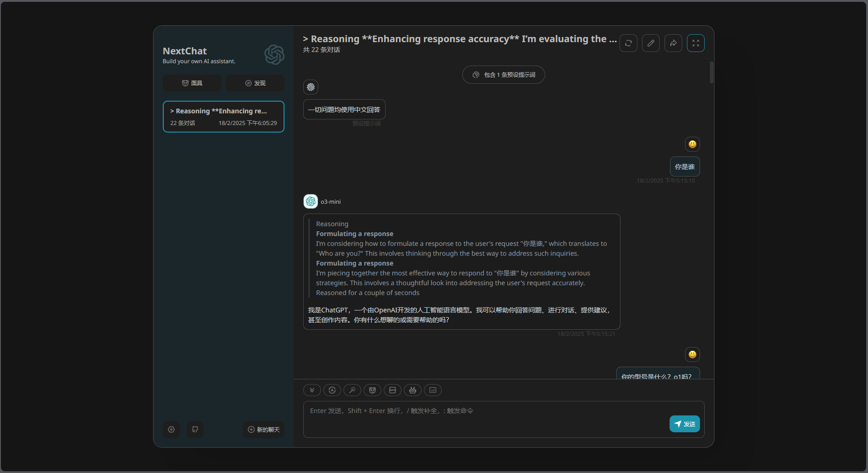Clear chat context with the break icon

(x=393, y=390)
